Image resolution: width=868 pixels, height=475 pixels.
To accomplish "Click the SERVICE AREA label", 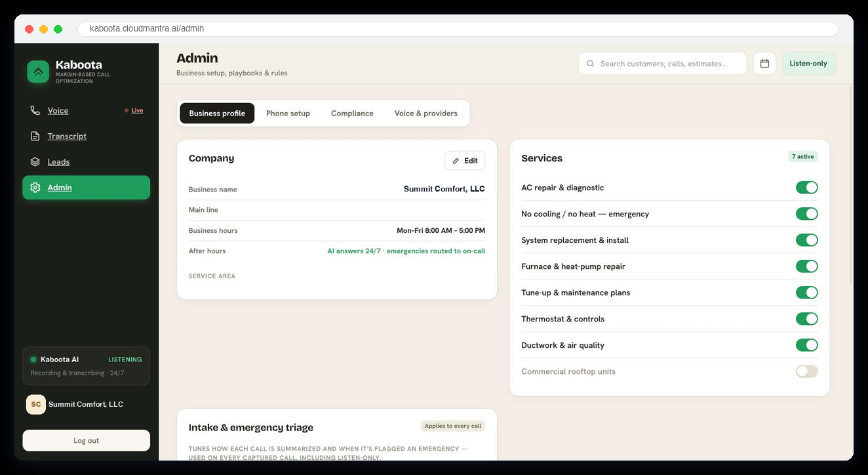I will [212, 276].
